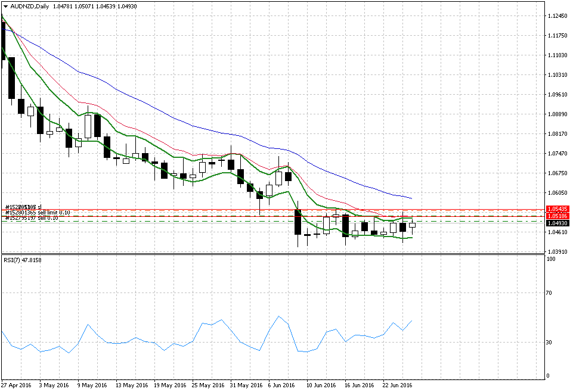The image size is (570, 392).
Task: Click the red 1.05186 price tag
Action: tap(557, 216)
